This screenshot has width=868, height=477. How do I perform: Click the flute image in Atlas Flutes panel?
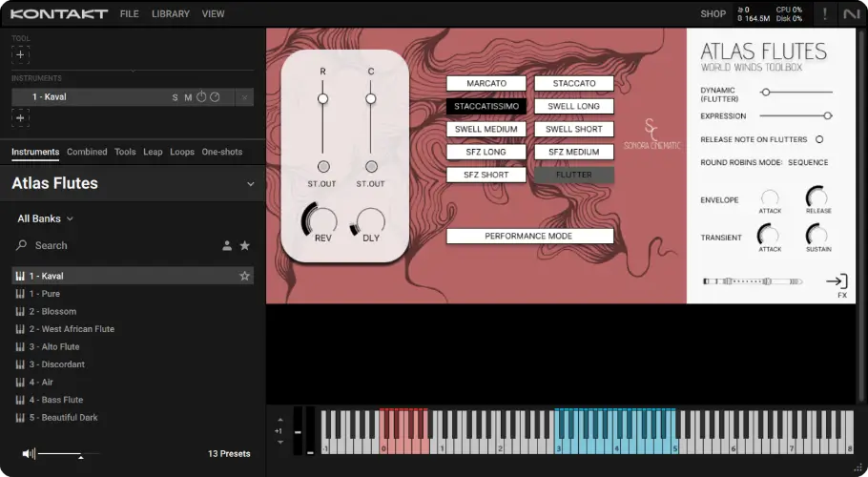pos(753,281)
